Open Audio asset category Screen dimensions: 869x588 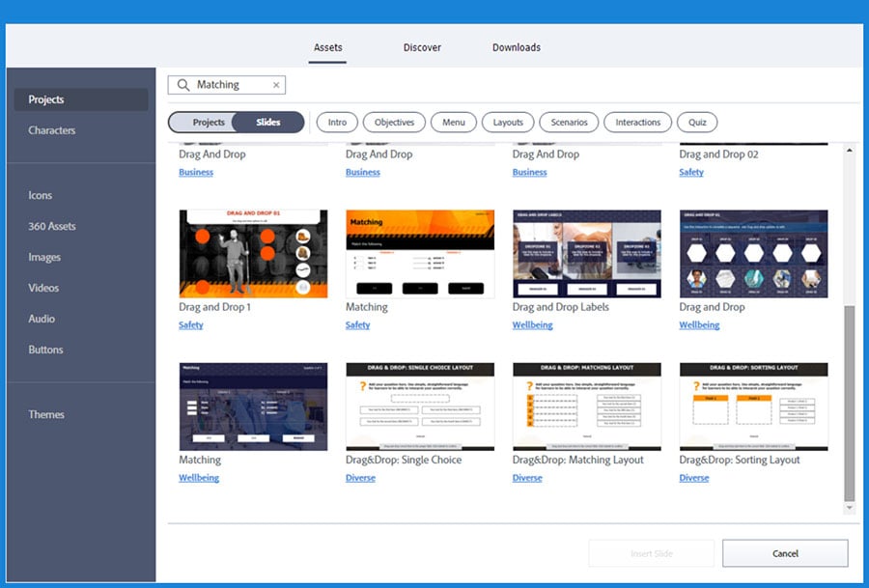pos(42,319)
